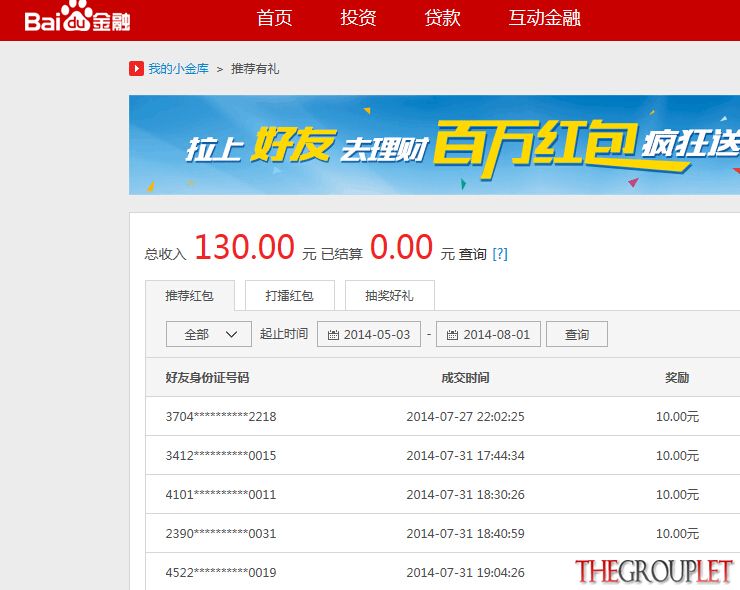Expand the 全部 filter dropdown
Viewport: 740px width, 590px height.
(x=209, y=334)
